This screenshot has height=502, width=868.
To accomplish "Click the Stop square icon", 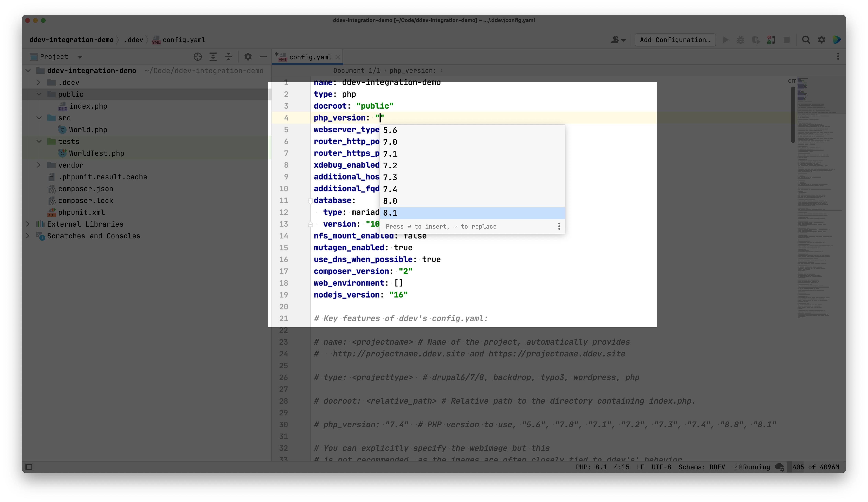I will 787,40.
